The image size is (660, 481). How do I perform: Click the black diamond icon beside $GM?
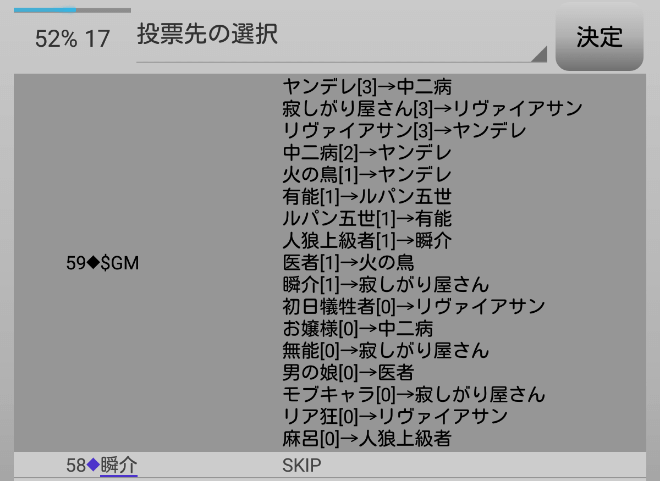pos(94,263)
